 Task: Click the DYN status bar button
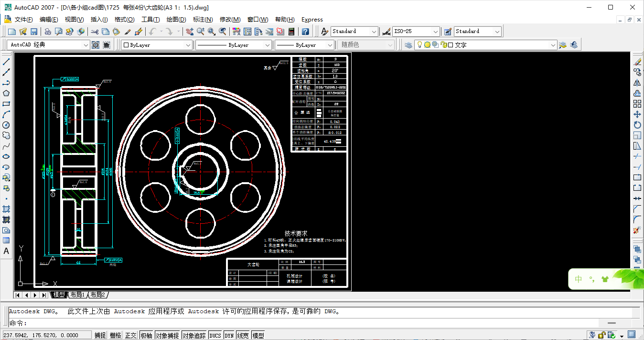click(229, 335)
